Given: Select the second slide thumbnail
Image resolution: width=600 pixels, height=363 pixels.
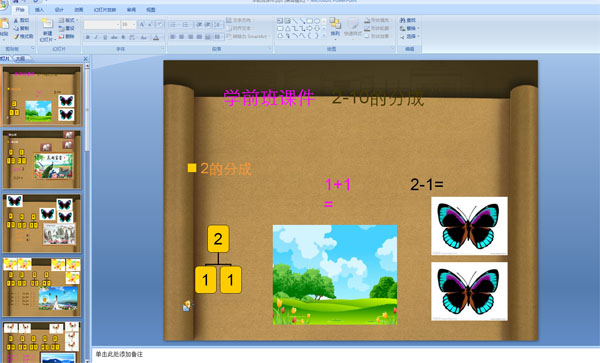Looking at the screenshot, I should click(x=42, y=160).
